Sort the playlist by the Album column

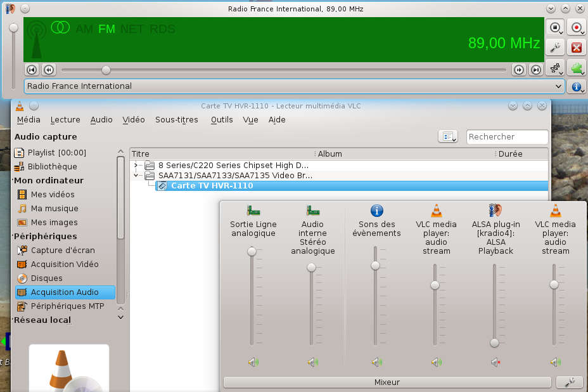406,154
